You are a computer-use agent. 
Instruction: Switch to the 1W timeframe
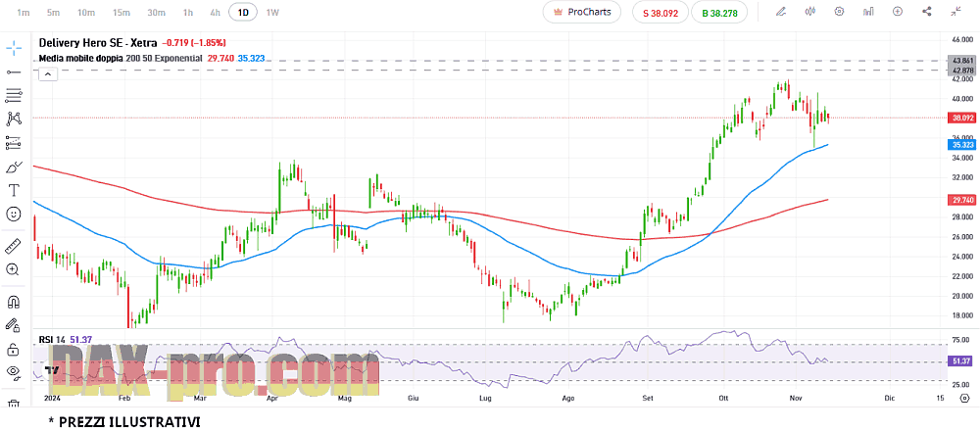tap(272, 13)
